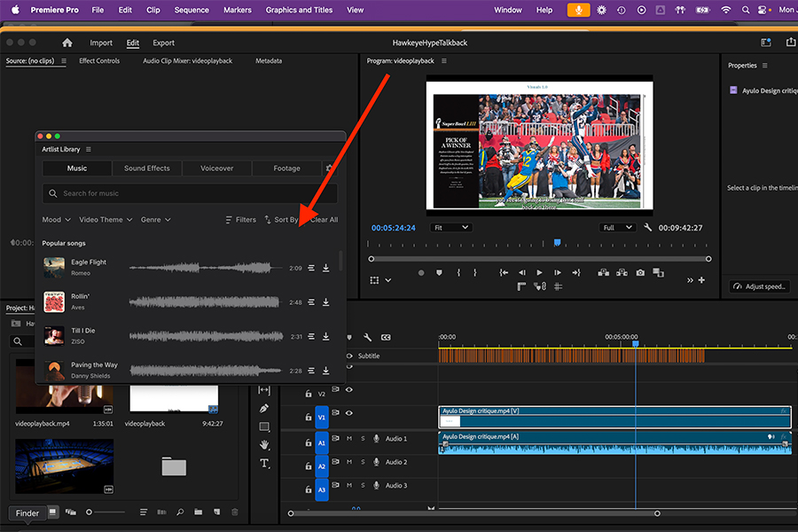Screen dimensions: 798x532
Task: Go to In point in Program monitor
Action: (504, 273)
